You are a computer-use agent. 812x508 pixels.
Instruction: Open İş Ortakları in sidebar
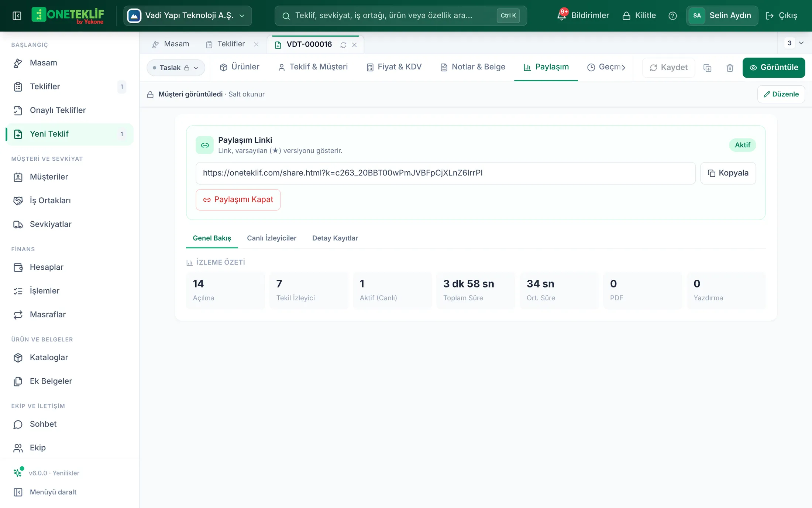[x=70, y=200]
